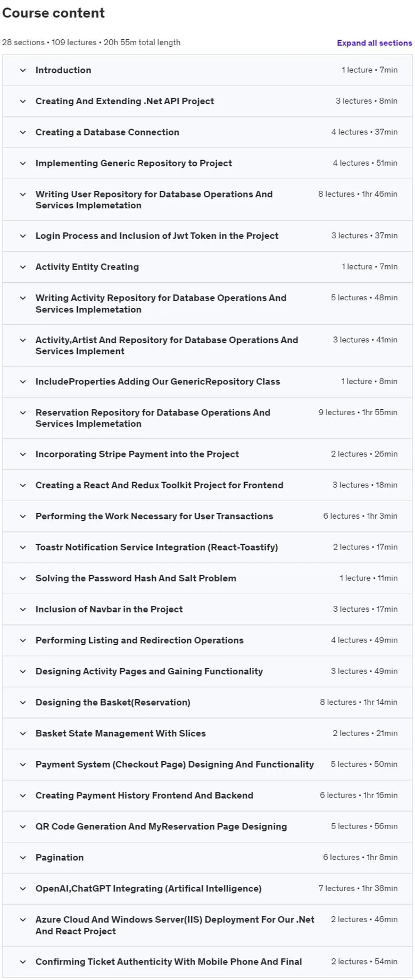Click chevron for Toastr Notification Service Integration

(x=23, y=547)
